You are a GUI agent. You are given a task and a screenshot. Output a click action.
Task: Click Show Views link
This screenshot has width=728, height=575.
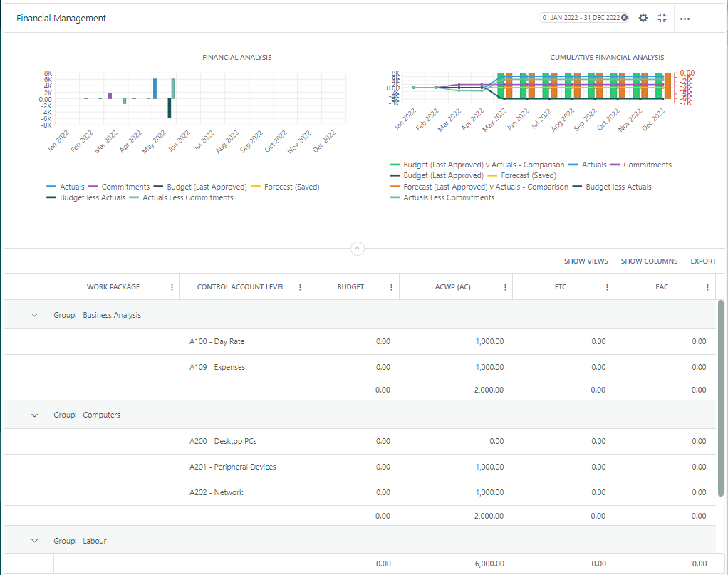click(586, 261)
